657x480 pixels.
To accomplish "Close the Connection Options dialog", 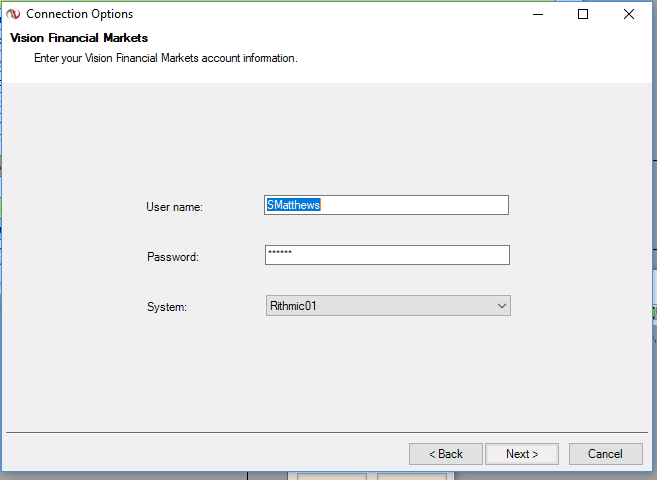I will 629,14.
